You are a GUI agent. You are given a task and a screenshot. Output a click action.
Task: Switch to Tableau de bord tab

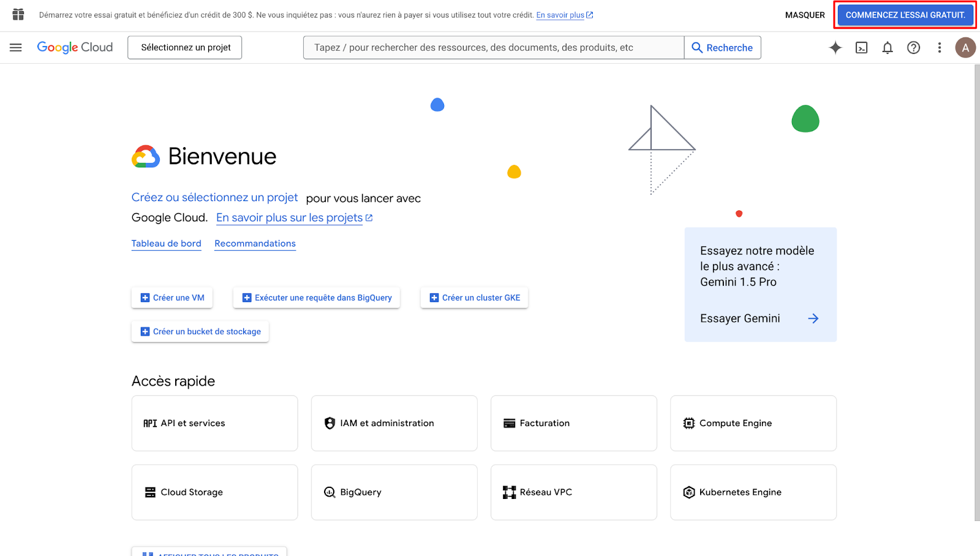point(166,243)
